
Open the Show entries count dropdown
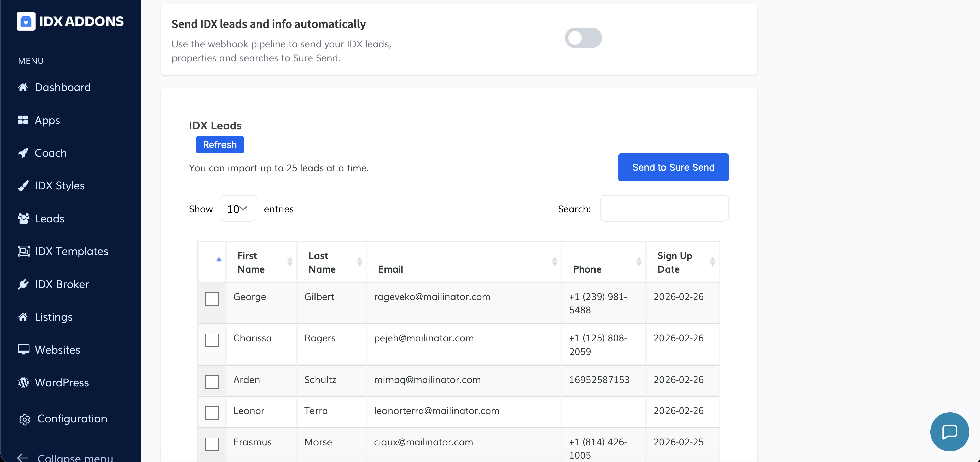point(238,209)
